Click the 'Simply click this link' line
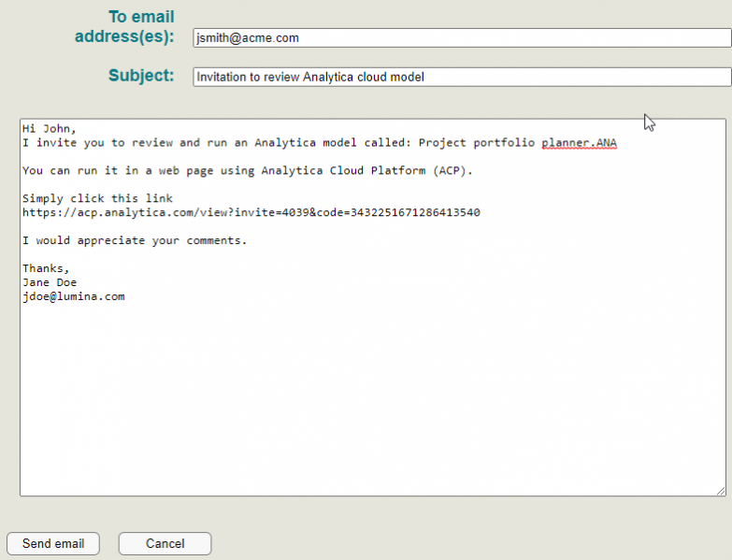 click(97, 199)
